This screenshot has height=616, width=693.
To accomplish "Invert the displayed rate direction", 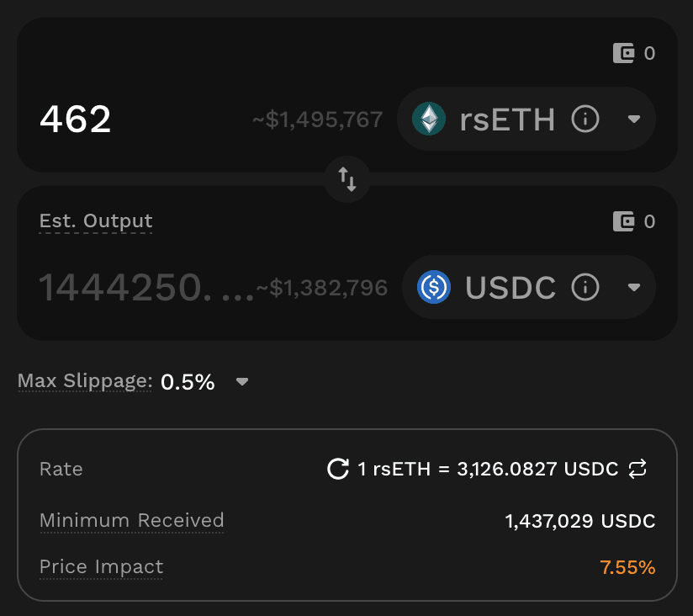I will pyautogui.click(x=637, y=469).
